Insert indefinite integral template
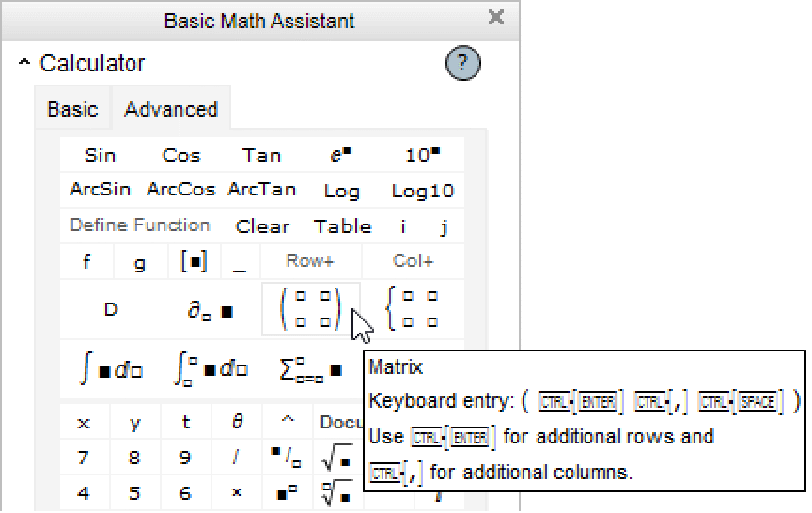Screen dimensions: 812x513 coord(110,368)
